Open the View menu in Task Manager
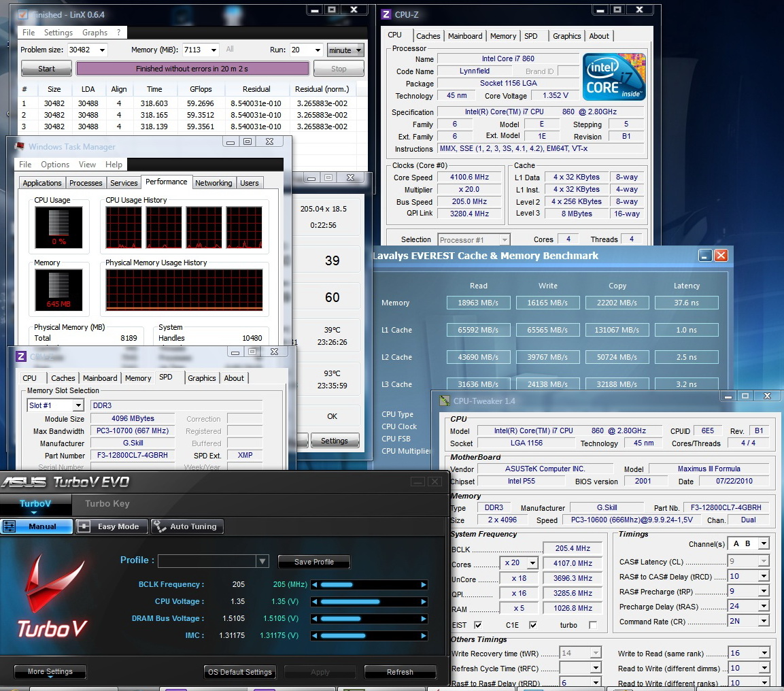Image resolution: width=784 pixels, height=691 pixels. click(87, 165)
